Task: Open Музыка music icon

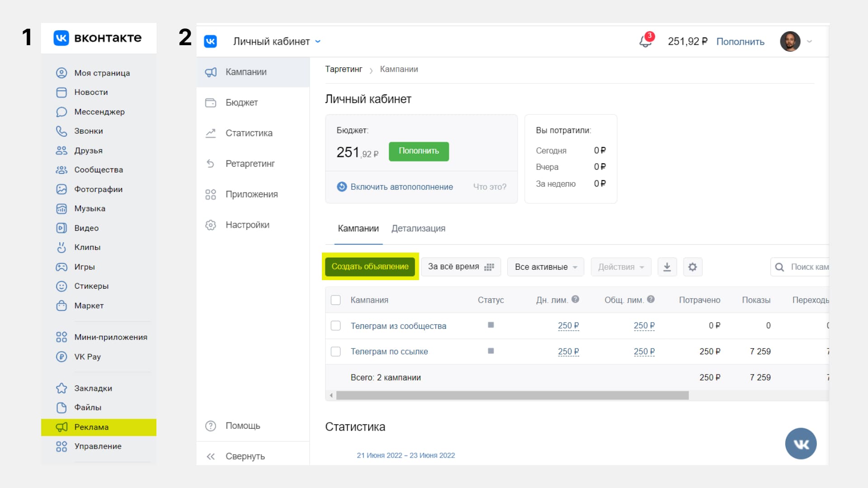Action: point(61,209)
